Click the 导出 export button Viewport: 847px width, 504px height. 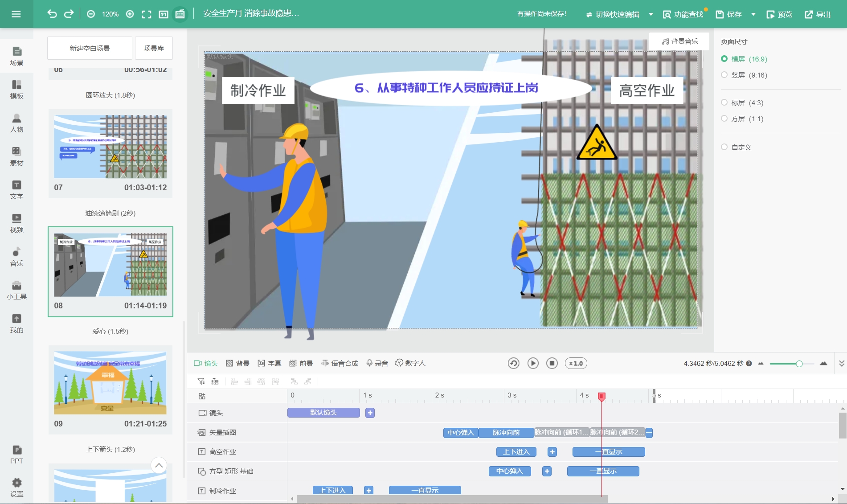coord(818,14)
